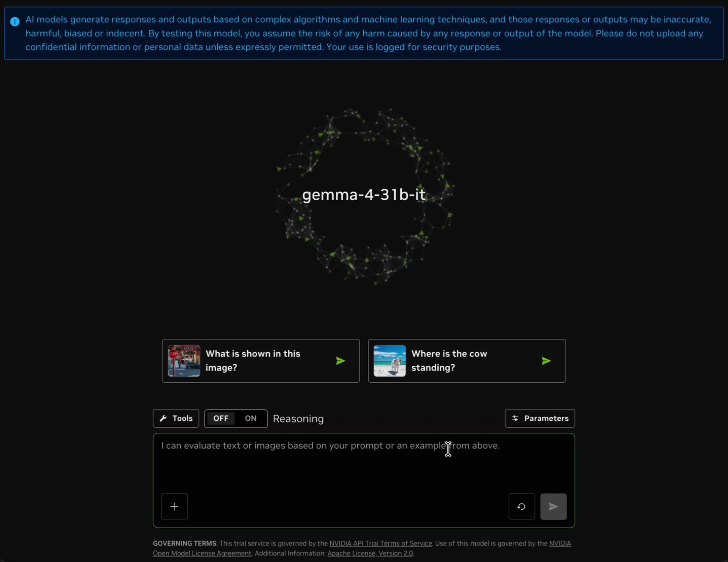The width and height of the screenshot is (728, 562).
Task: Select the cow on beach thumbnail
Action: coord(390,361)
